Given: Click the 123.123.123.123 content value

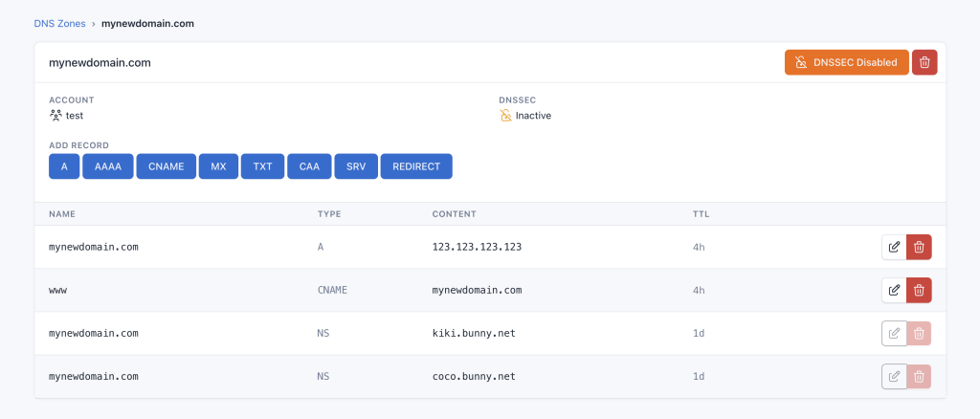Looking at the screenshot, I should click(x=477, y=247).
